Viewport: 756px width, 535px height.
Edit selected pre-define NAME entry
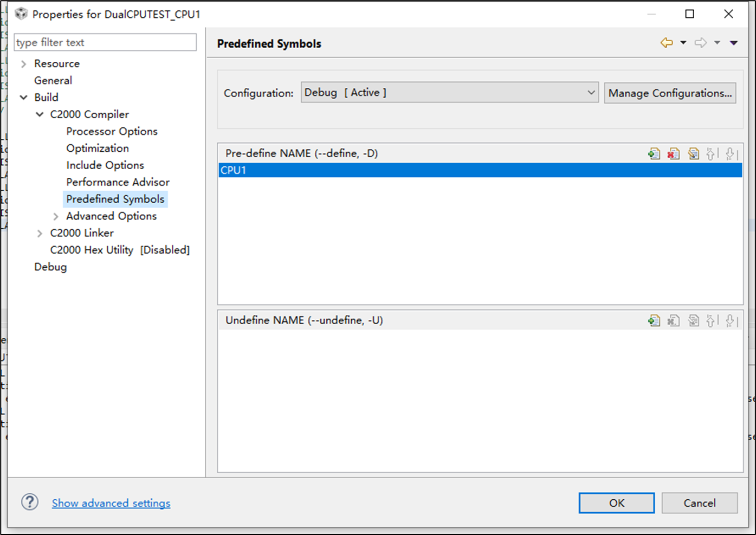[693, 153]
